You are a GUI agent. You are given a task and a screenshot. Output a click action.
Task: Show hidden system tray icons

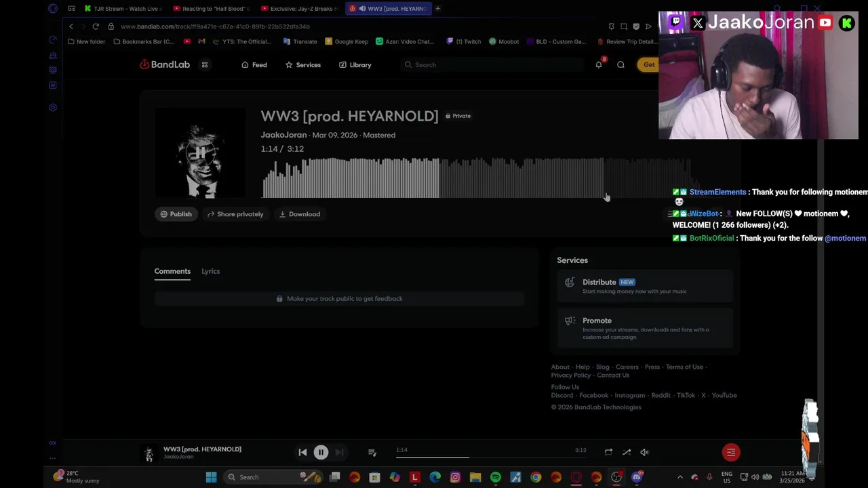680,477
